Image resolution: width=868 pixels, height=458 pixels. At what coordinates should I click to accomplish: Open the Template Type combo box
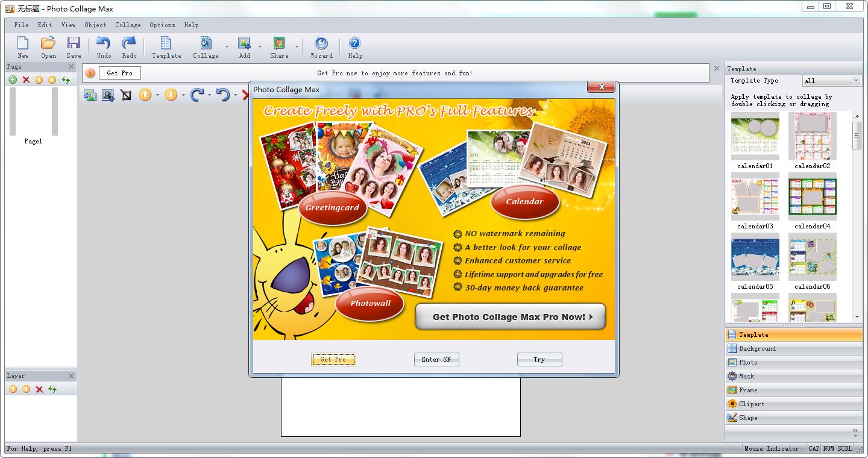832,81
